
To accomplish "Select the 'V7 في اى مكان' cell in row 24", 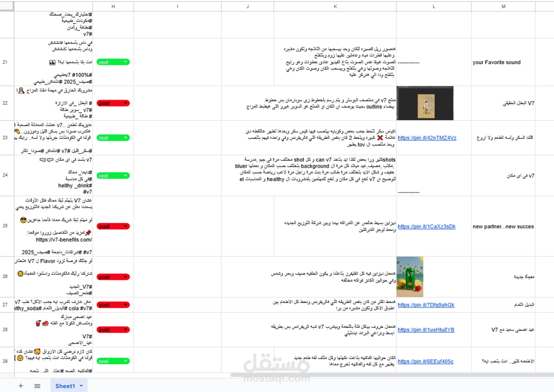I will pos(503,176).
